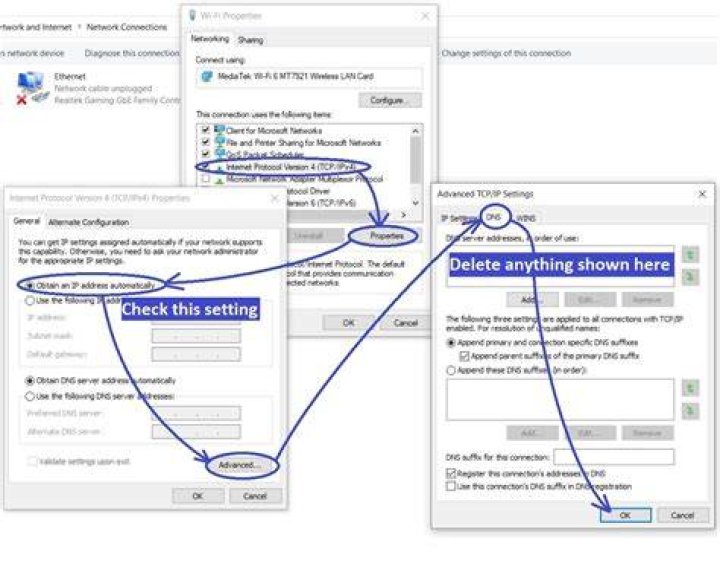Click Add under DNS server addresses
This screenshot has width=720, height=564.
coord(533,300)
